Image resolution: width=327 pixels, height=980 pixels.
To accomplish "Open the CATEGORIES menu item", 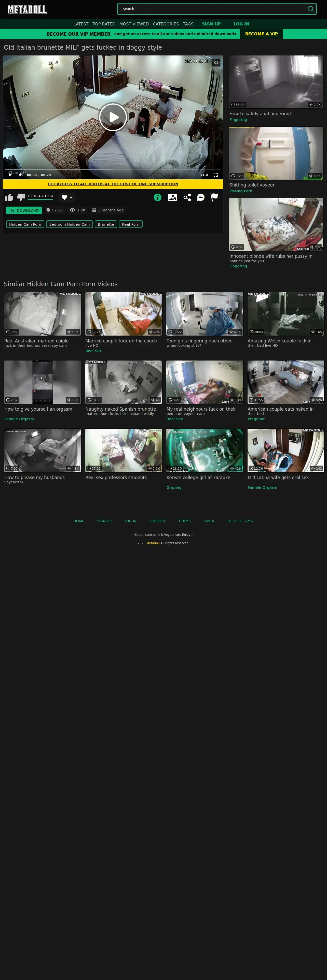I will coord(166,24).
